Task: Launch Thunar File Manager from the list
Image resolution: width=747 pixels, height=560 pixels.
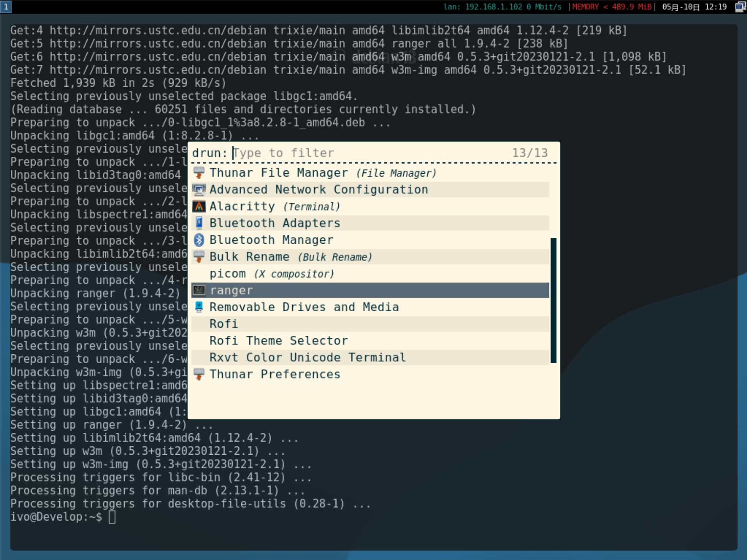Action: [370, 173]
